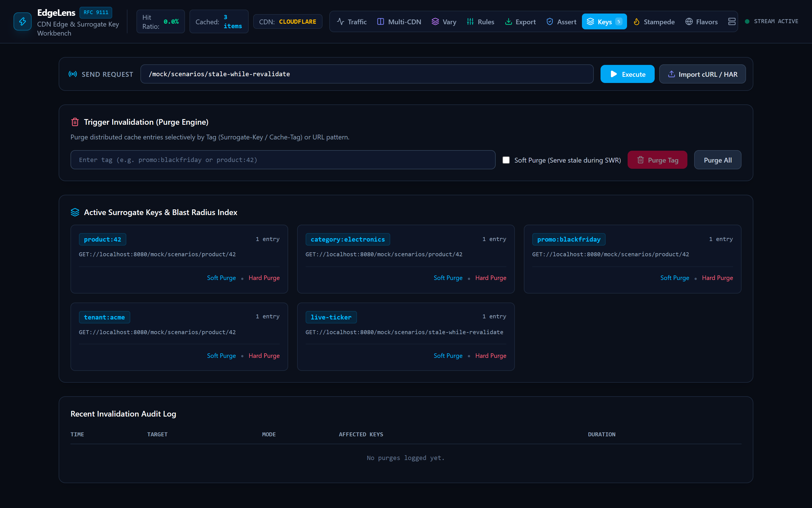
Task: Click the promo:blackfriday tag badge
Action: 569,239
